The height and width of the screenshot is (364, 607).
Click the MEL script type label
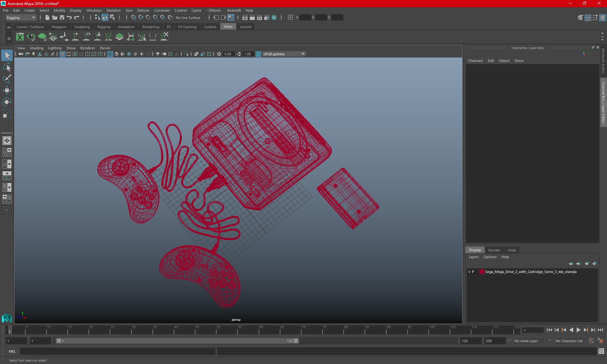click(12, 351)
